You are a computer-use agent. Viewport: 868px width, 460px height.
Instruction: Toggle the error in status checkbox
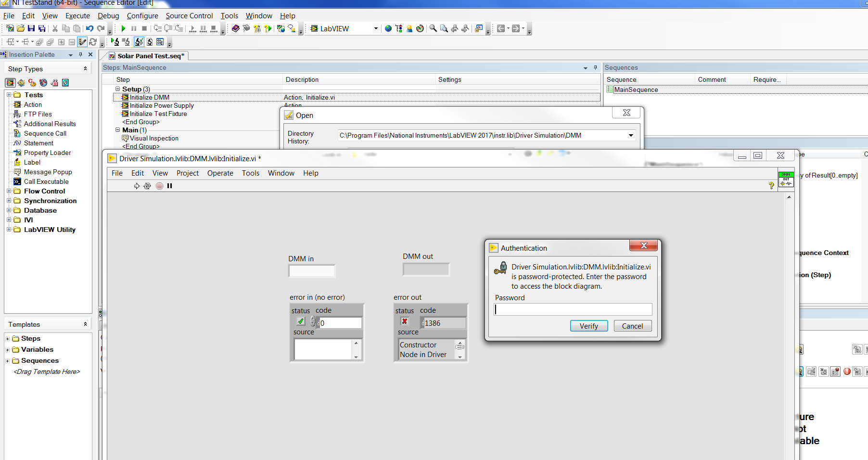pyautogui.click(x=301, y=321)
